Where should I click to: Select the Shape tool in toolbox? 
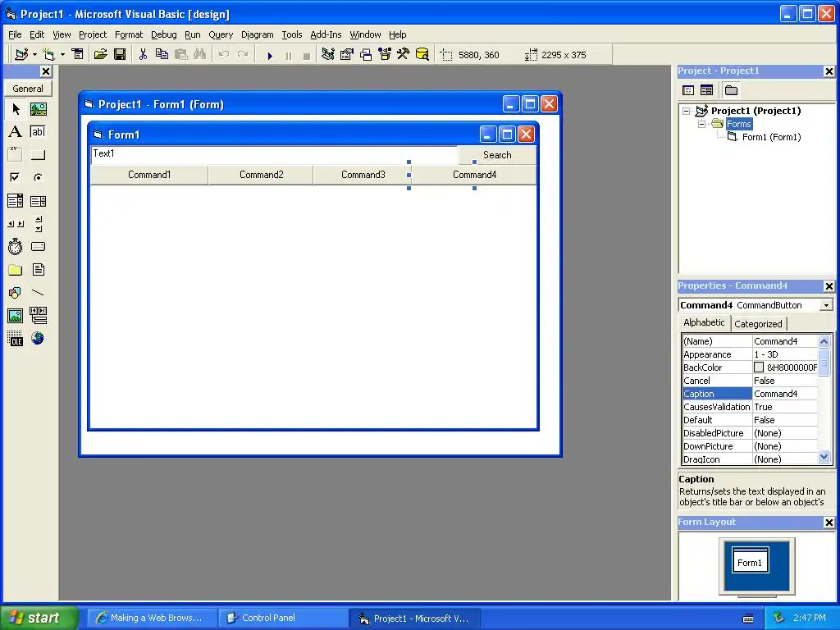click(16, 293)
